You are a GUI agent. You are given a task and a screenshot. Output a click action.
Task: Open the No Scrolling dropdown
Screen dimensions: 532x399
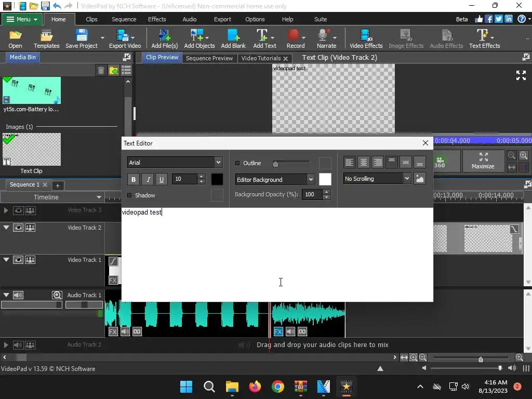tap(406, 179)
